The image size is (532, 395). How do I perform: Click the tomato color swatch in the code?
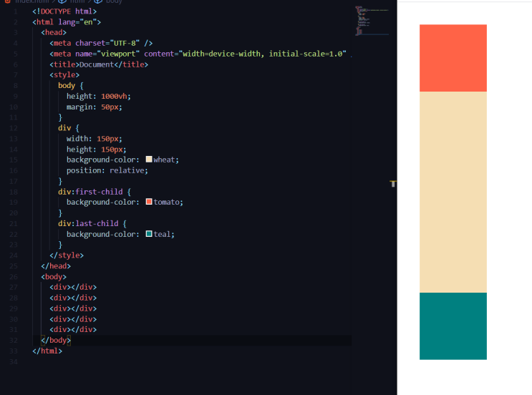click(x=149, y=201)
